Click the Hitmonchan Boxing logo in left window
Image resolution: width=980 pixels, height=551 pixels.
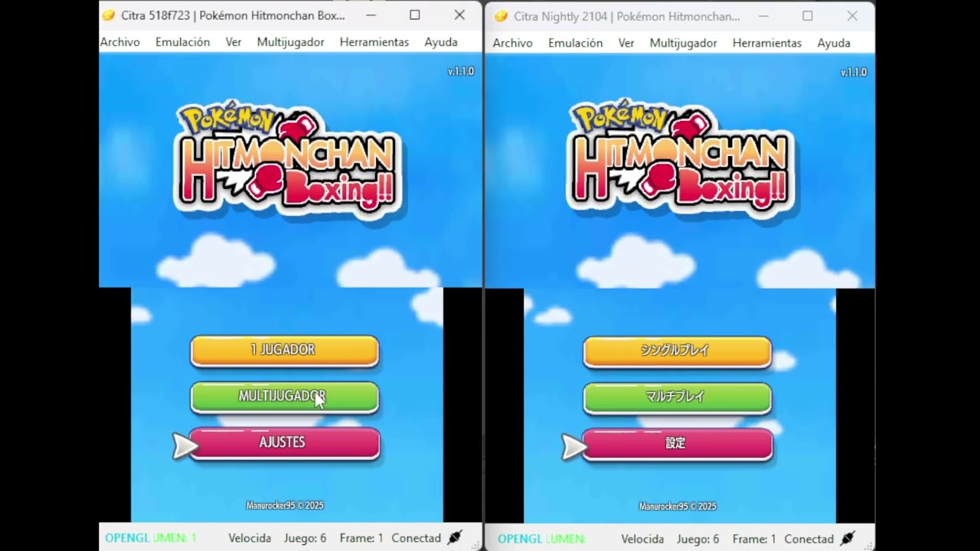288,160
